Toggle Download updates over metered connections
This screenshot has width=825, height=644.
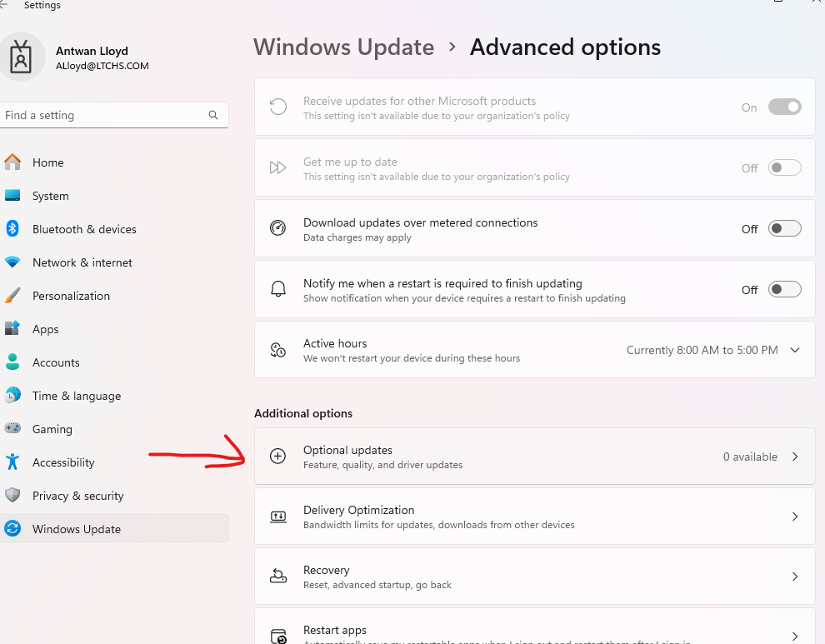coord(784,228)
